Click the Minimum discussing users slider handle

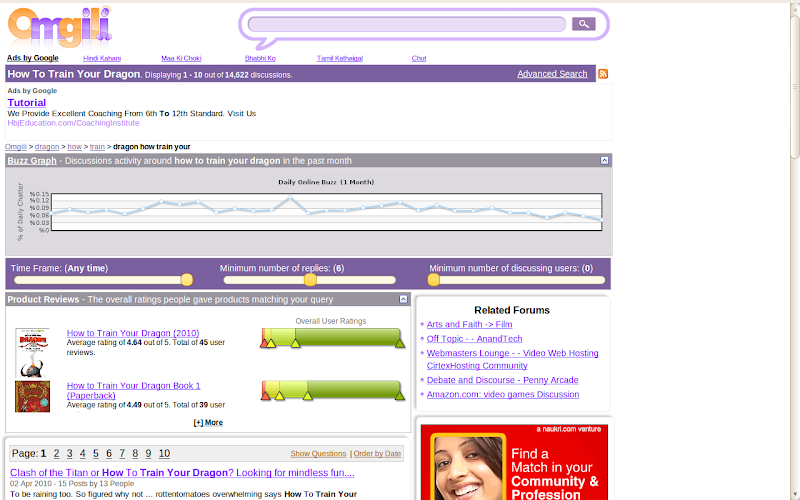coord(434,280)
